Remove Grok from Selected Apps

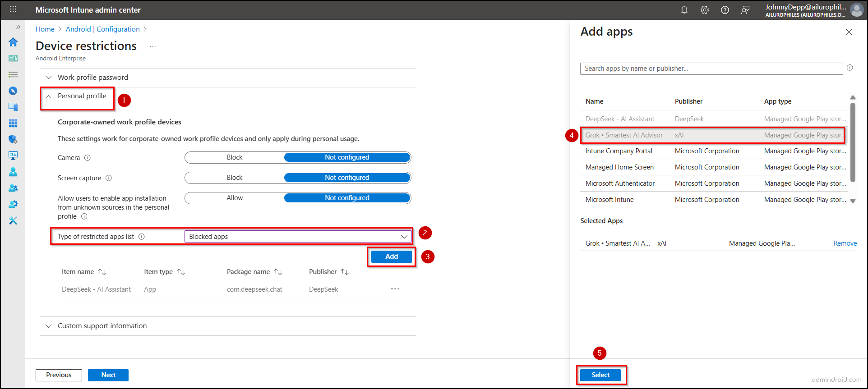click(845, 243)
